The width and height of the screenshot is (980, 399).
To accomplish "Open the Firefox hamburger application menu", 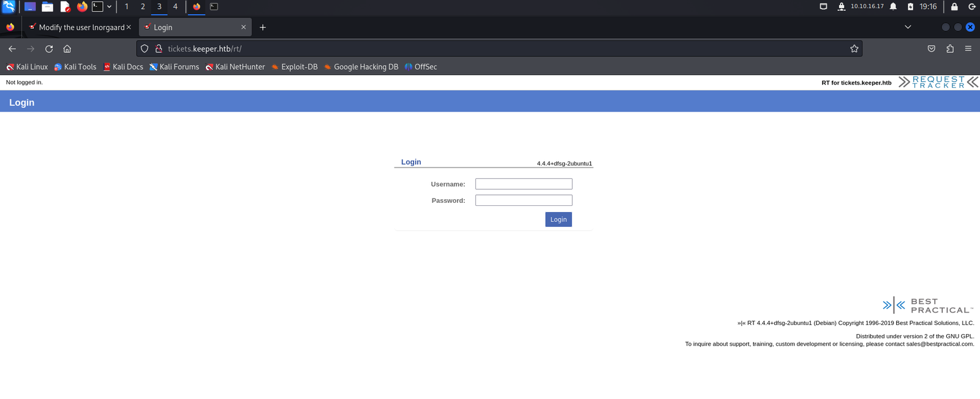I will [968, 49].
